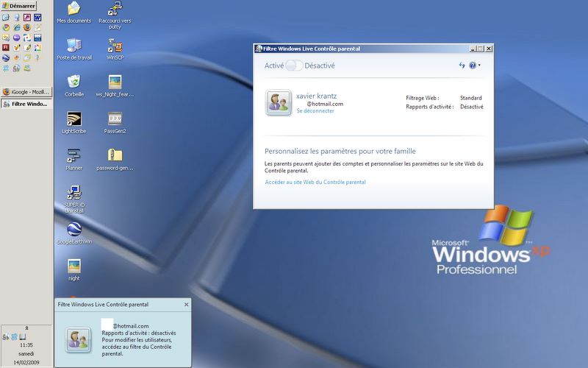This screenshot has height=368, width=588.
Task: Click the taskbar clock showing 11:35
Action: coord(26,344)
